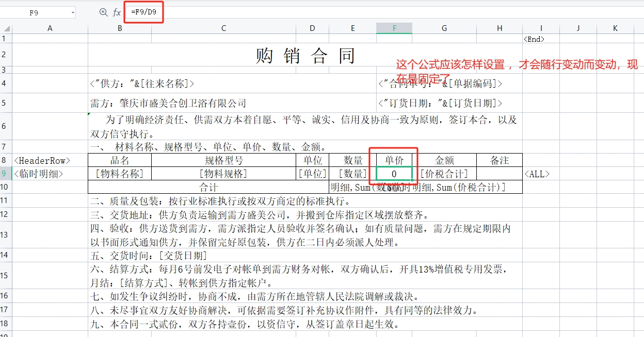Screen dimensions: 644x337
Task: Click the select-all corner triangle
Action: (6, 28)
